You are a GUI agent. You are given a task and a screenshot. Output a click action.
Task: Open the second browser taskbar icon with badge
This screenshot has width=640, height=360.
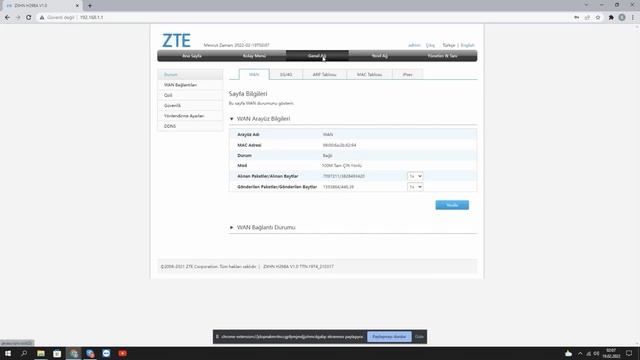90,353
